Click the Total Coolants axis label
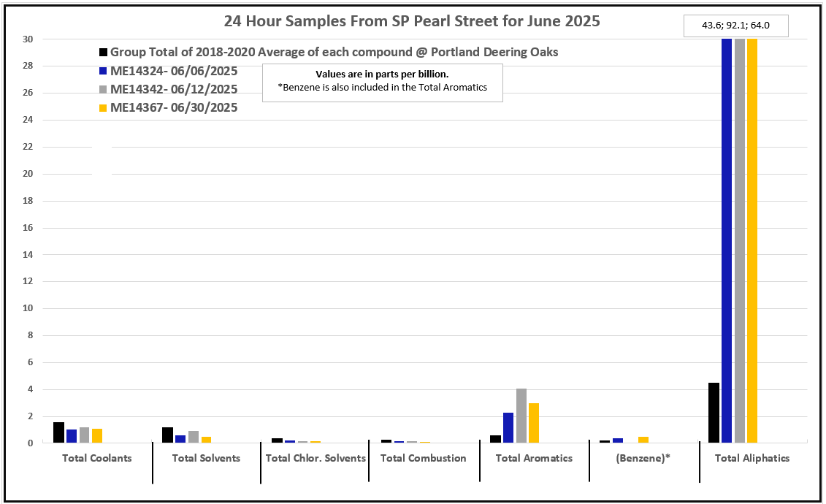 click(97, 458)
